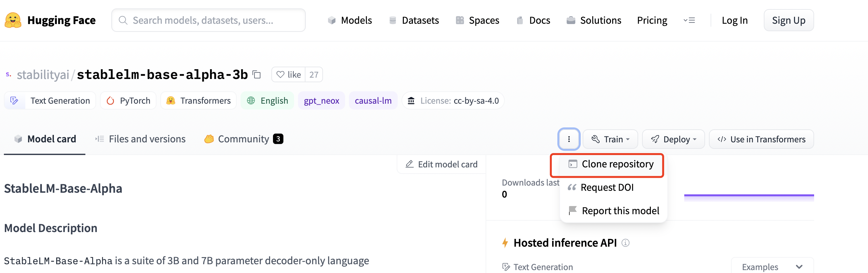
Task: Click the pencil icon beside Edit model card
Action: [x=409, y=164]
